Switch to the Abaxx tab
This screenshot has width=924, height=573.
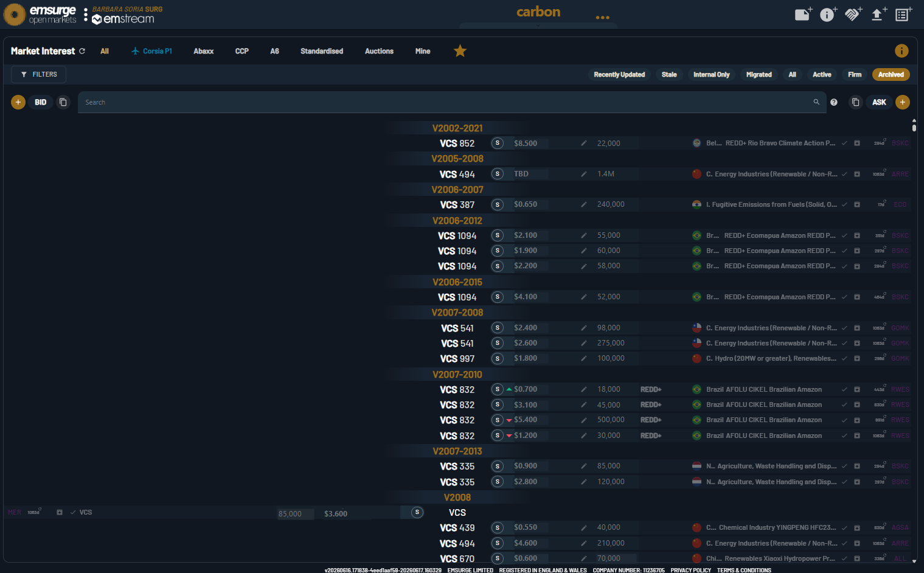[204, 51]
